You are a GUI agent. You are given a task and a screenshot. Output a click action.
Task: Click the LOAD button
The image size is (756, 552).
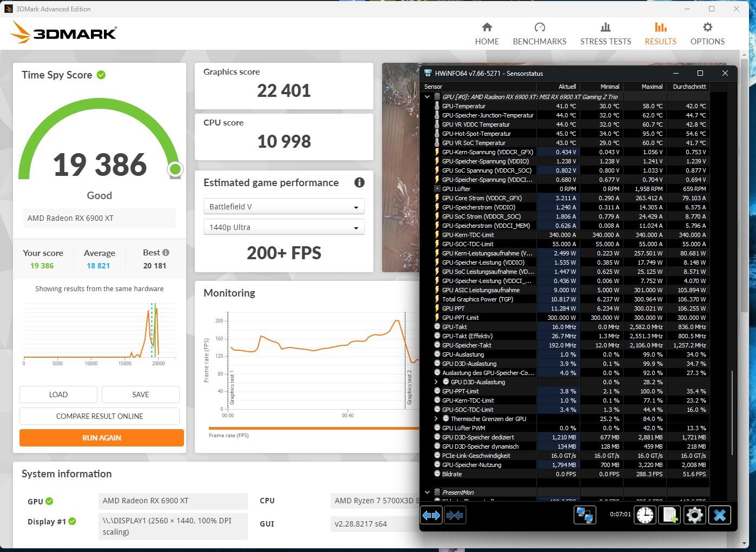(x=58, y=395)
